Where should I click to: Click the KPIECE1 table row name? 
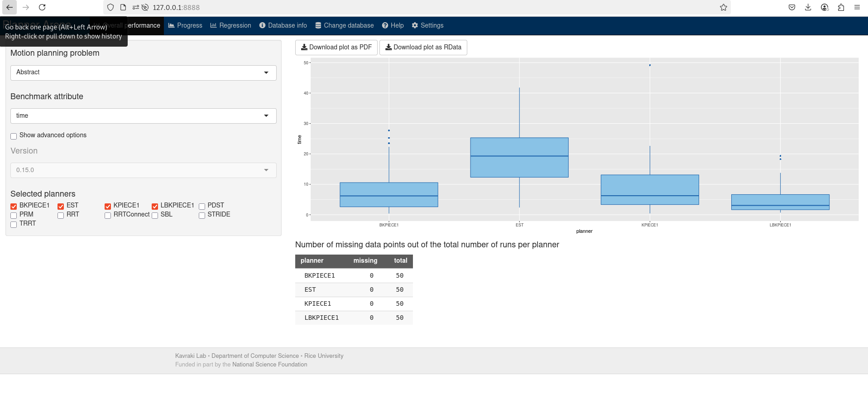pyautogui.click(x=318, y=304)
